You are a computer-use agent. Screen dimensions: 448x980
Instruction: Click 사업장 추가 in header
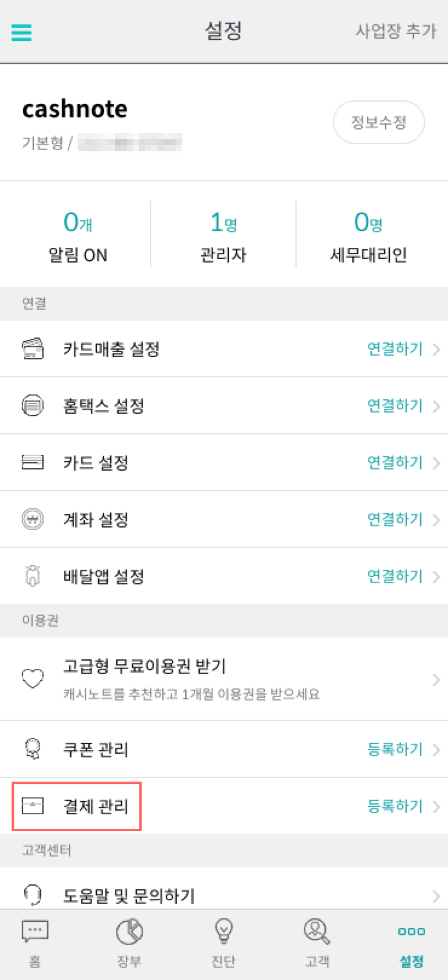pos(396,31)
